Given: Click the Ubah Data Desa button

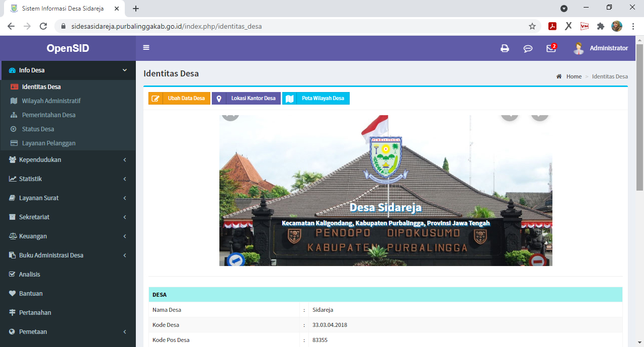Looking at the screenshot, I should coord(179,99).
